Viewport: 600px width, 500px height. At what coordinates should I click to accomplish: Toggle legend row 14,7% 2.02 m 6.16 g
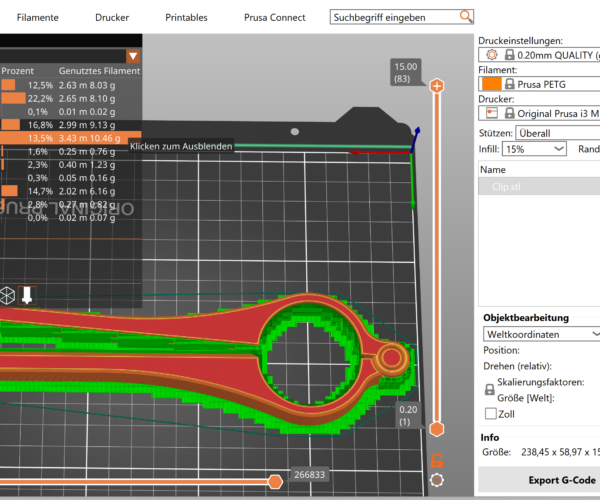(x=71, y=191)
